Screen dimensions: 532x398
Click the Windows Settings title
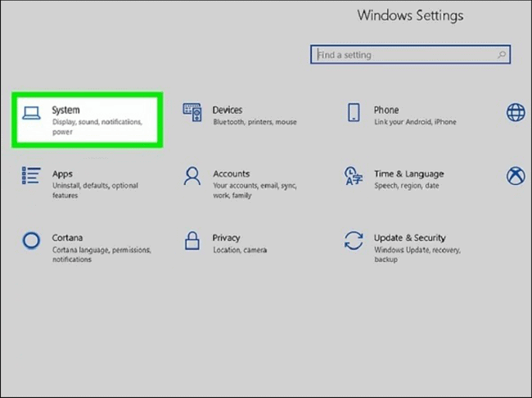pyautogui.click(x=410, y=16)
